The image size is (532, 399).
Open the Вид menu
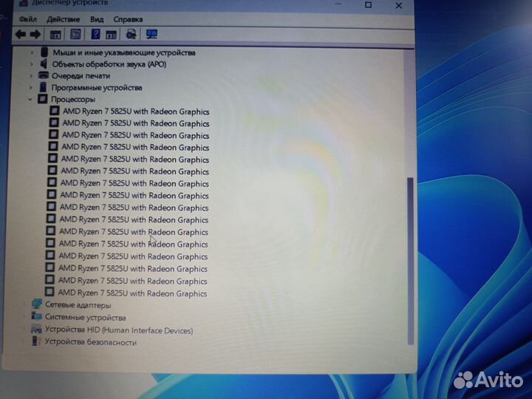97,19
